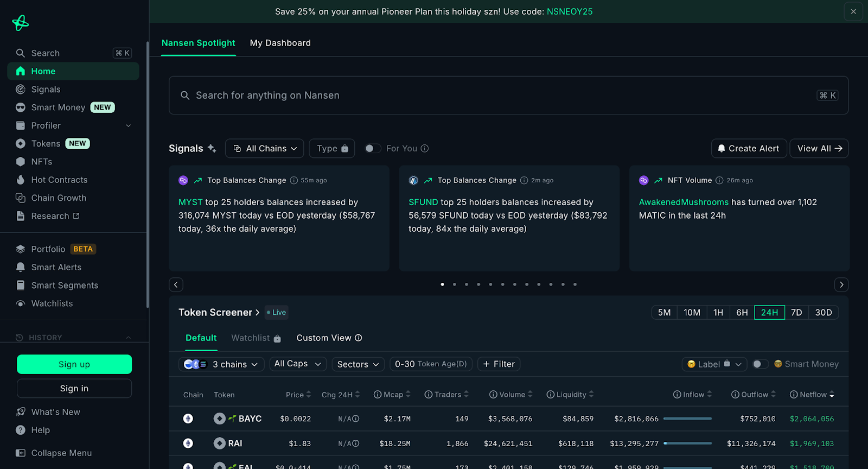Open the AwakenedMushrooms collection link

pos(684,202)
